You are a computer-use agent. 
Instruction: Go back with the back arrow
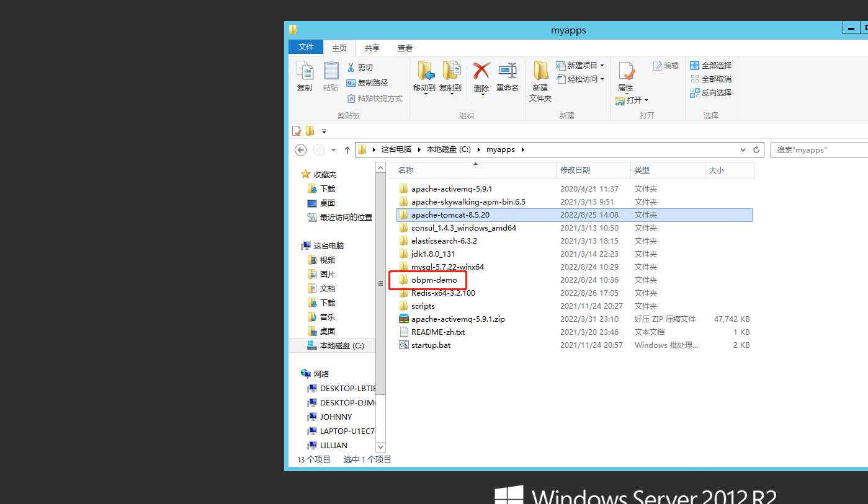301,150
